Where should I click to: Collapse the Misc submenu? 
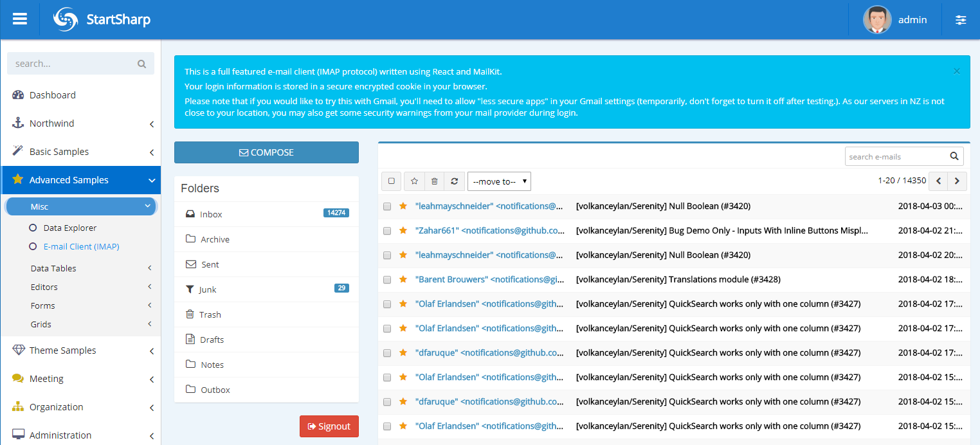80,206
